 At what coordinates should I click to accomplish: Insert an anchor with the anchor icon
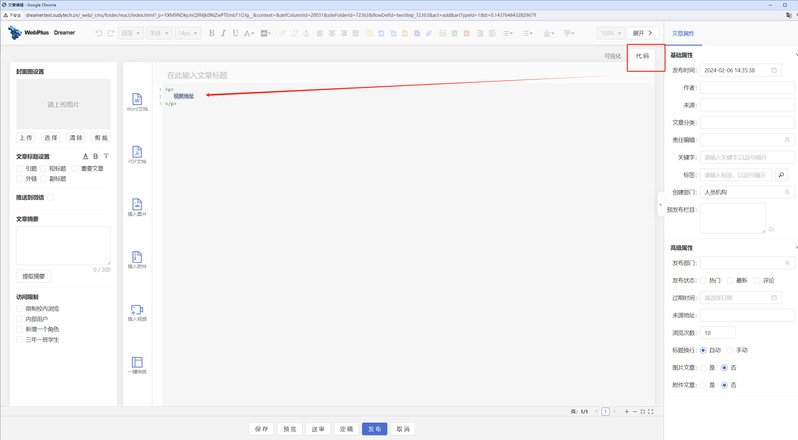point(306,33)
